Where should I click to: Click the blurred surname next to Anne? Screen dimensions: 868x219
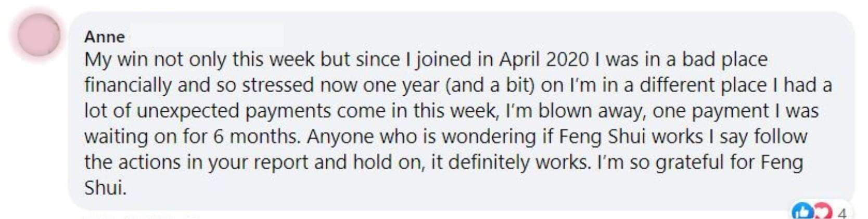click(207, 35)
